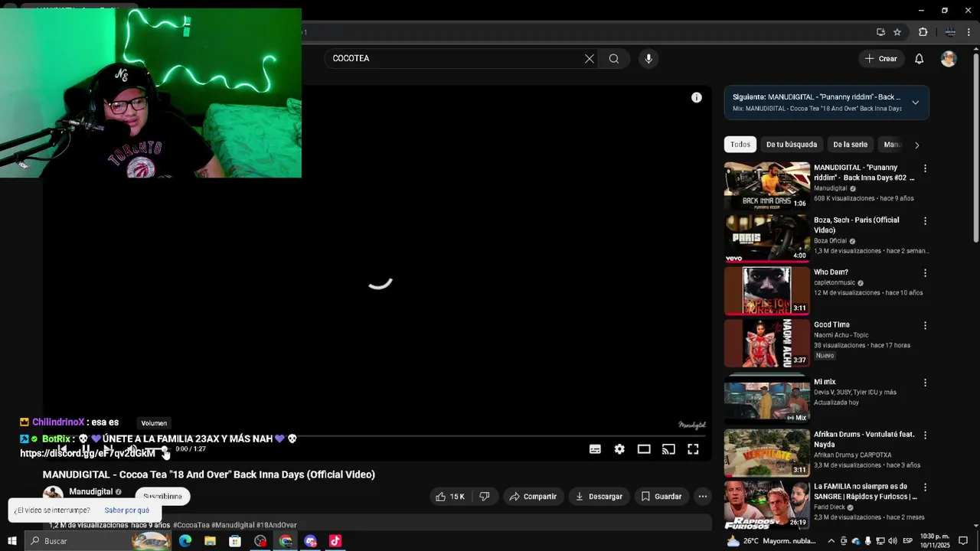Switch to theater mode view
Image resolution: width=980 pixels, height=551 pixels.
pos(644,449)
